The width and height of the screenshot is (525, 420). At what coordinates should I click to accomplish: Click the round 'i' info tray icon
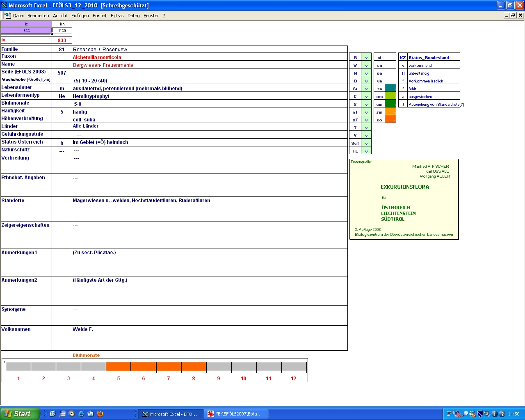click(x=495, y=414)
